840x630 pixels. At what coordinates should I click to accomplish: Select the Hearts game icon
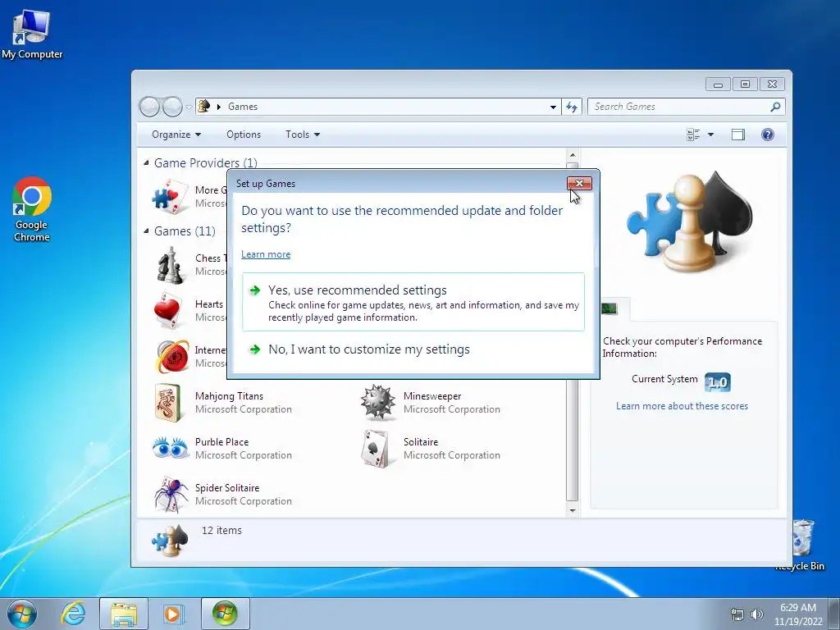[169, 311]
